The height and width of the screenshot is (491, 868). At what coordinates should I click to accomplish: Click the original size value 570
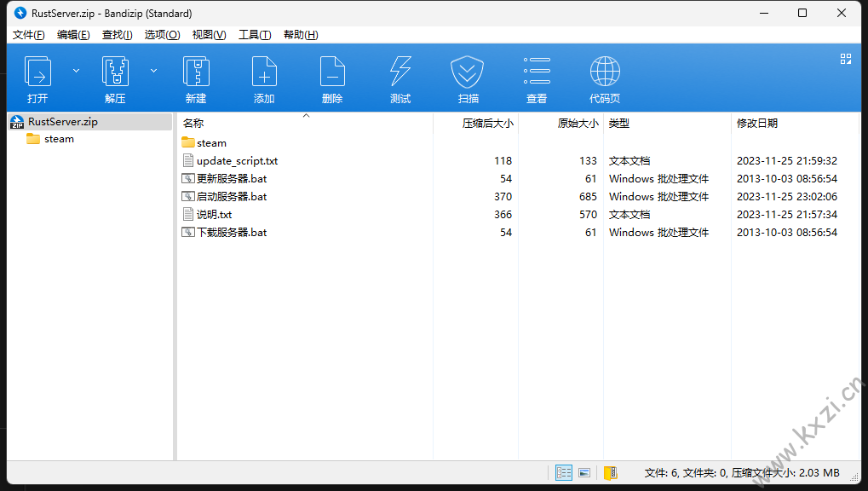(x=588, y=215)
